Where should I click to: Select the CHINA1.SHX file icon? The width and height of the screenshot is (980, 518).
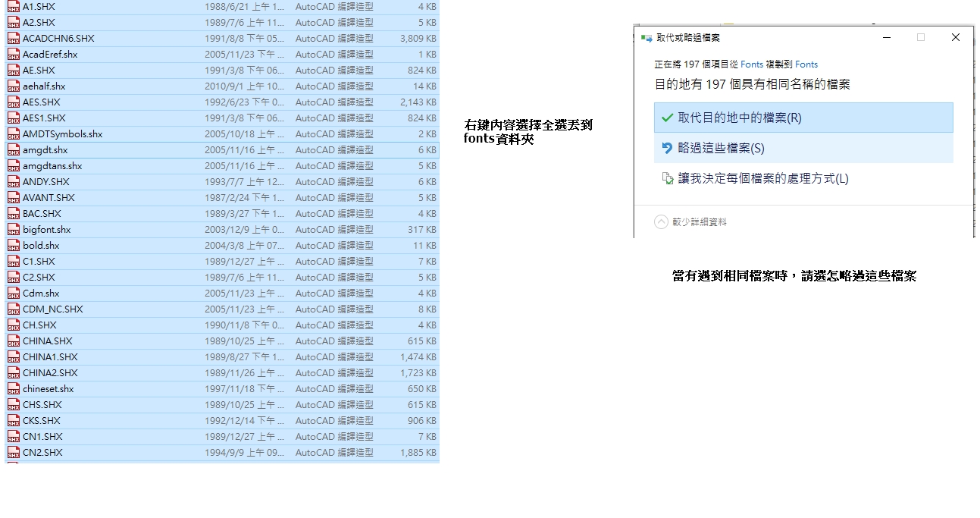click(14, 356)
